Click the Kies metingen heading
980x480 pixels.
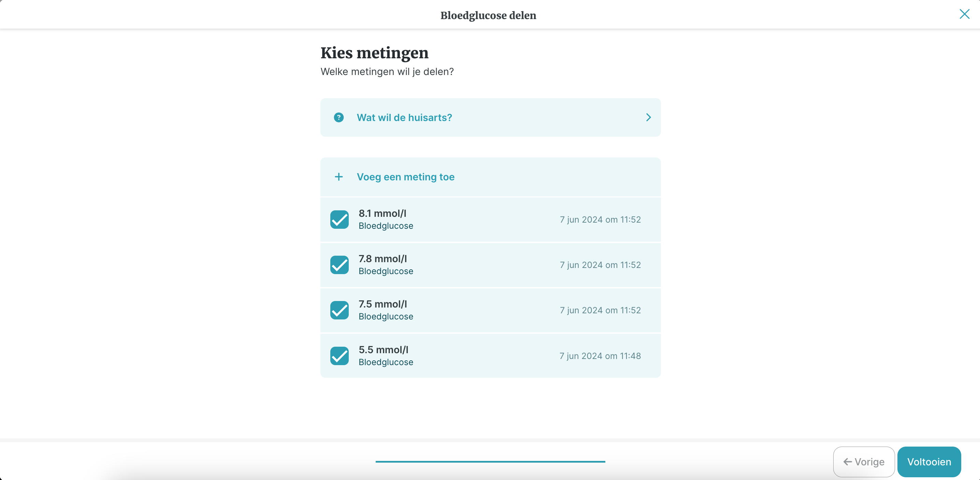pyautogui.click(x=374, y=53)
